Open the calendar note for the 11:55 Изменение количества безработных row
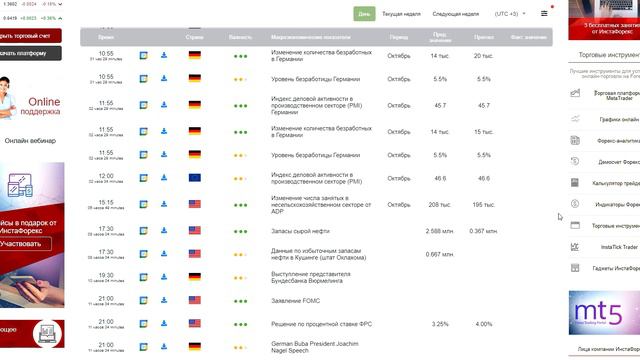This screenshot has height=360, width=640. pos(143,131)
